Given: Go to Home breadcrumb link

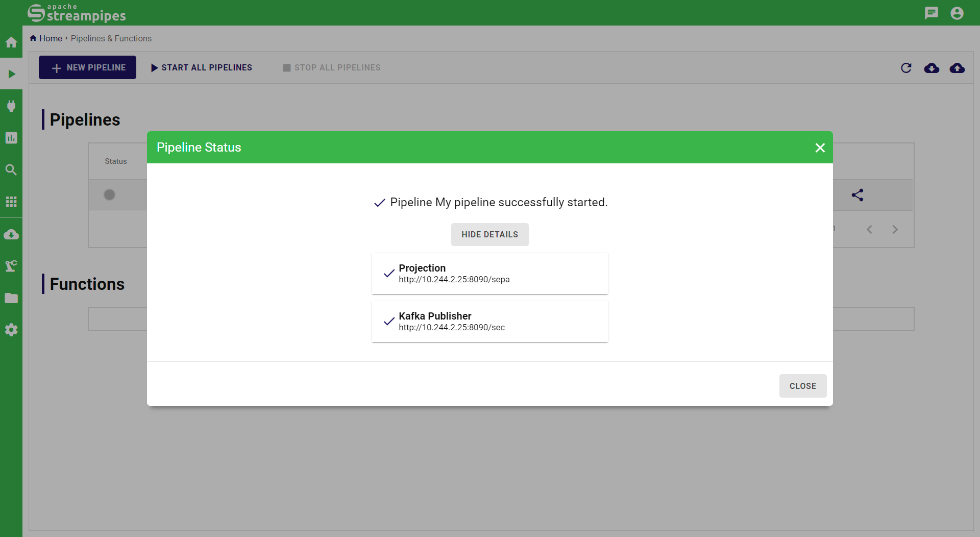Looking at the screenshot, I should pos(51,38).
